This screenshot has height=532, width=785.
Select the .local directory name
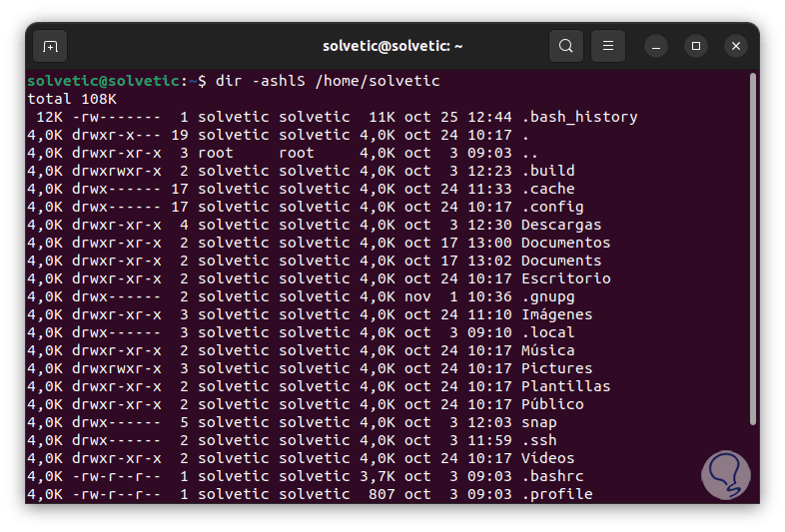point(547,332)
